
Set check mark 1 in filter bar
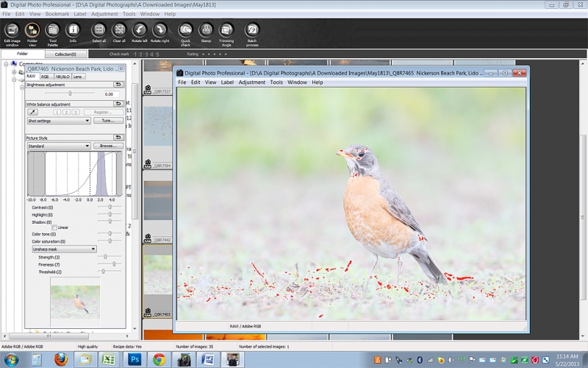click(136, 54)
